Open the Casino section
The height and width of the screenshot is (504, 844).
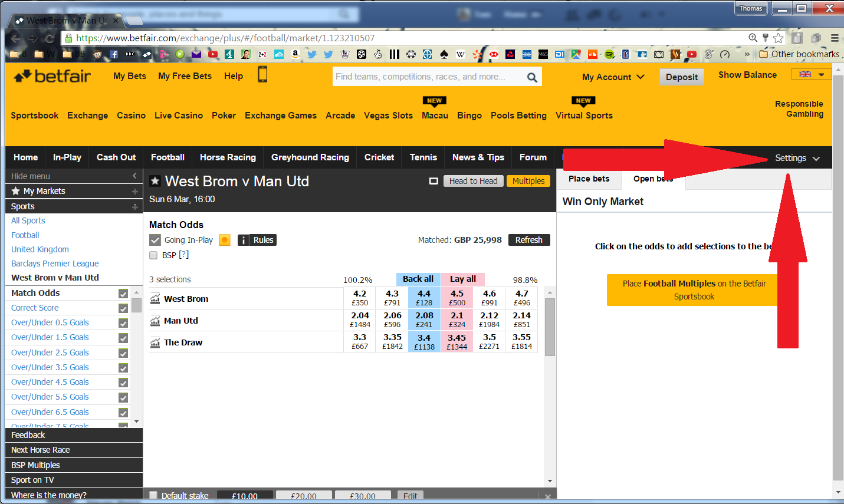(131, 116)
